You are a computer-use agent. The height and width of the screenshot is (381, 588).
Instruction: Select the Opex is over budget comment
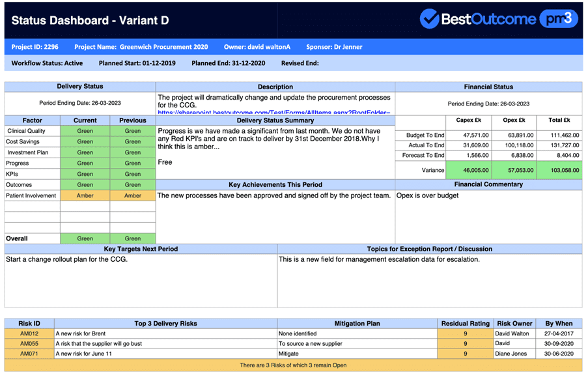click(x=428, y=195)
